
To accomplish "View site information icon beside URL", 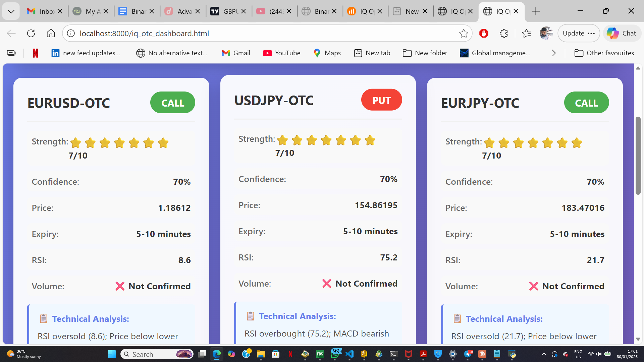I will click(71, 33).
